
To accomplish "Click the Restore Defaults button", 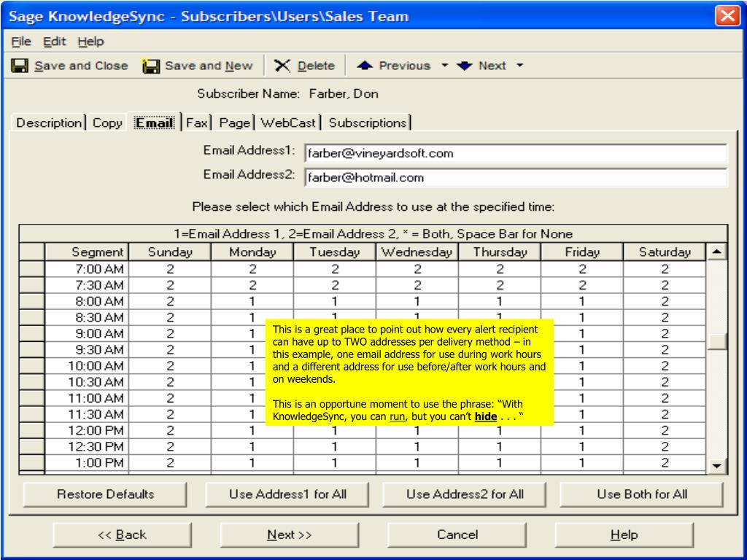I will (x=105, y=494).
